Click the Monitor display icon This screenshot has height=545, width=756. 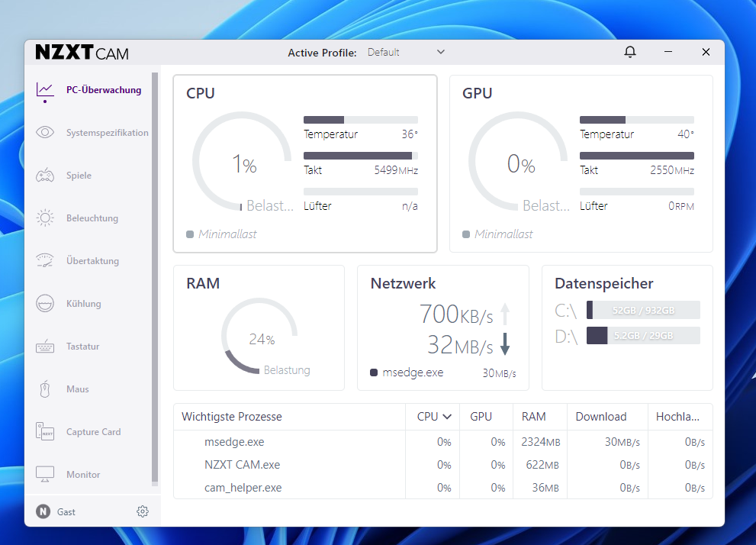pos(45,474)
